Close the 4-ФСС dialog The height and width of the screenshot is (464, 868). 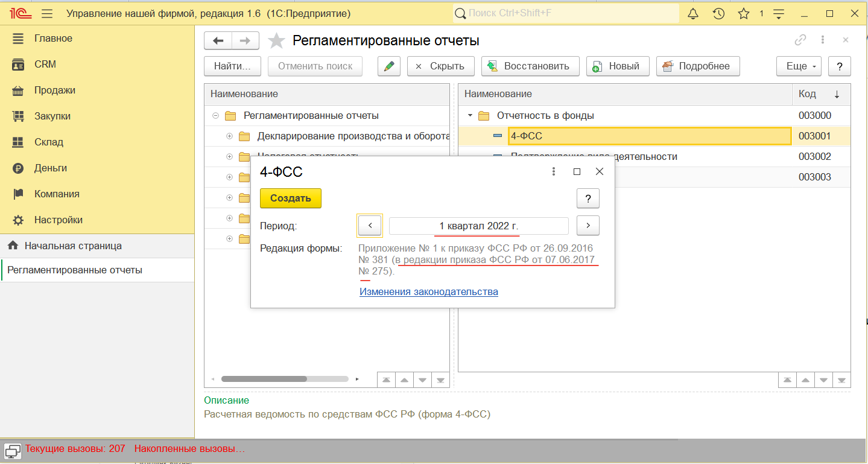[600, 172]
